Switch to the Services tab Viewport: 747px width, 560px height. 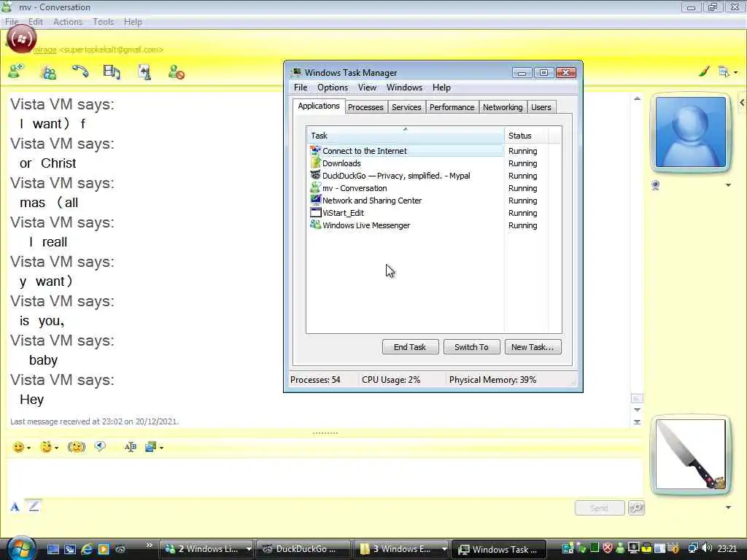click(406, 107)
